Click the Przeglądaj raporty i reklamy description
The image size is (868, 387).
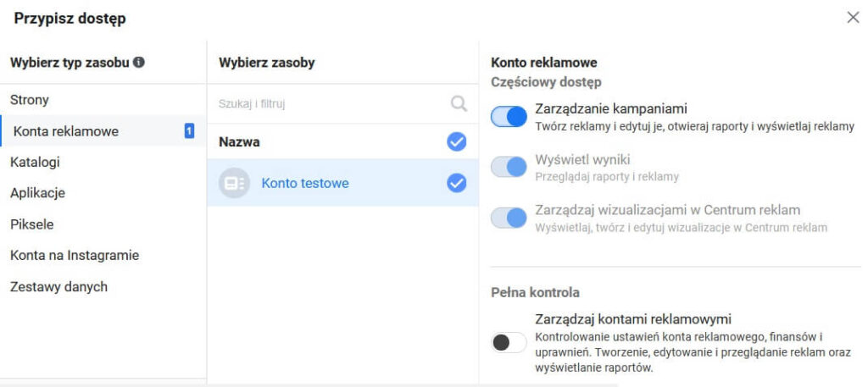607,177
